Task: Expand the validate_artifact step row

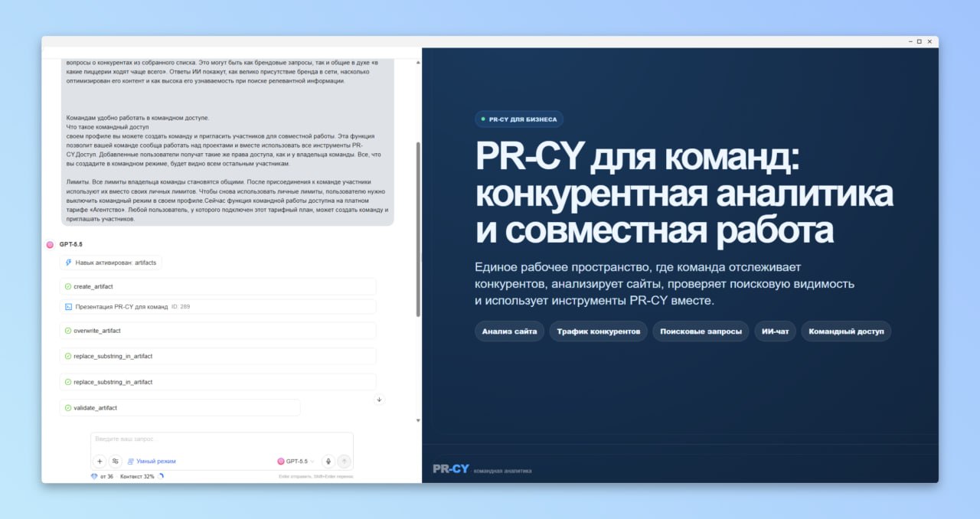Action: coord(180,408)
